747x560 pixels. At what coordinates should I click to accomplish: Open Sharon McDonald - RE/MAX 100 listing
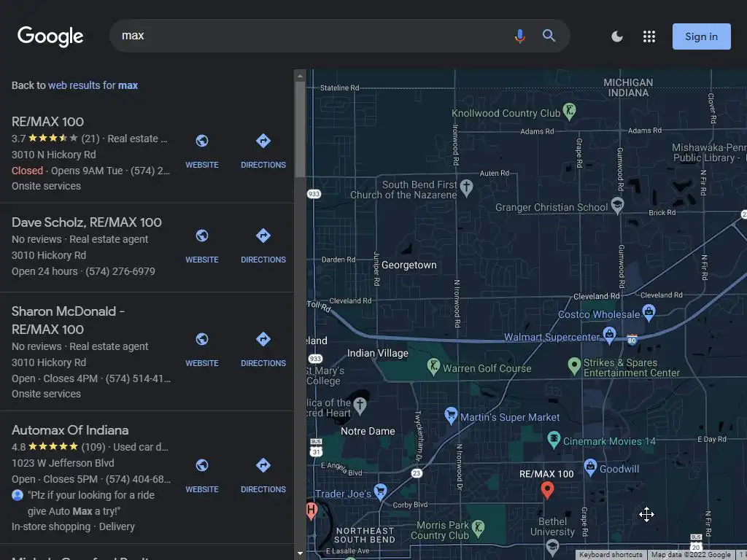[x=68, y=320]
